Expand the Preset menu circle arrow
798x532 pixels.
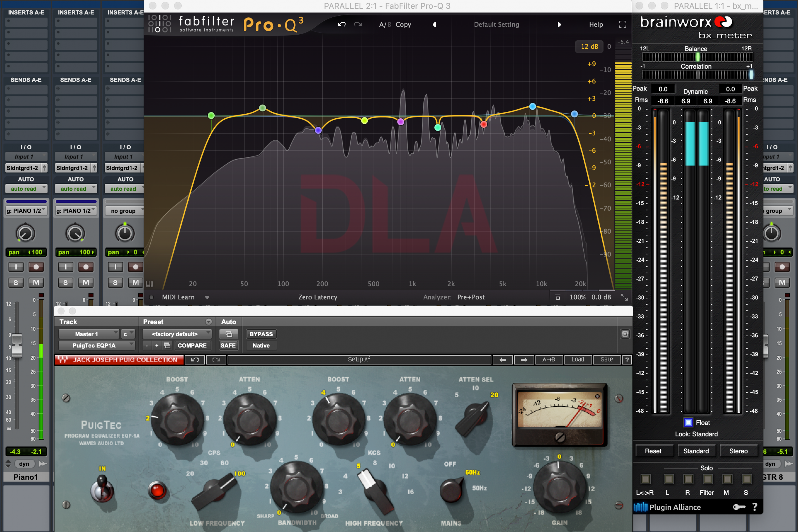click(209, 322)
